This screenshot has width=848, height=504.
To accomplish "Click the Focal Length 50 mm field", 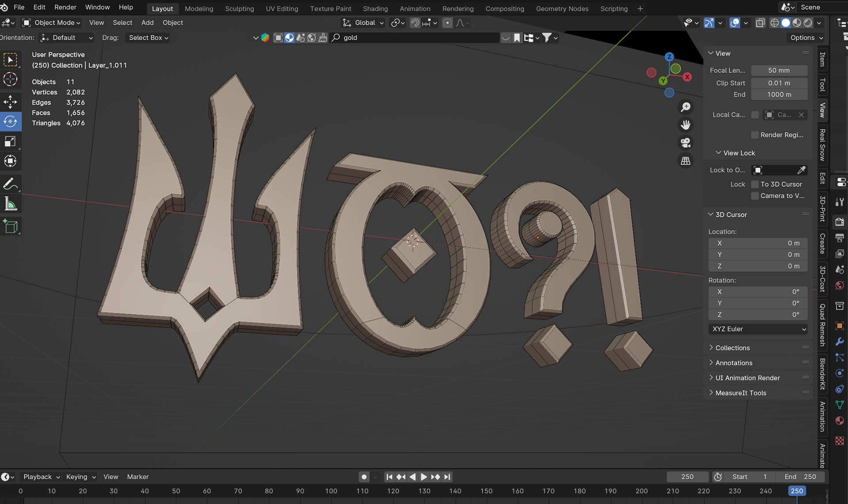I will pyautogui.click(x=779, y=70).
